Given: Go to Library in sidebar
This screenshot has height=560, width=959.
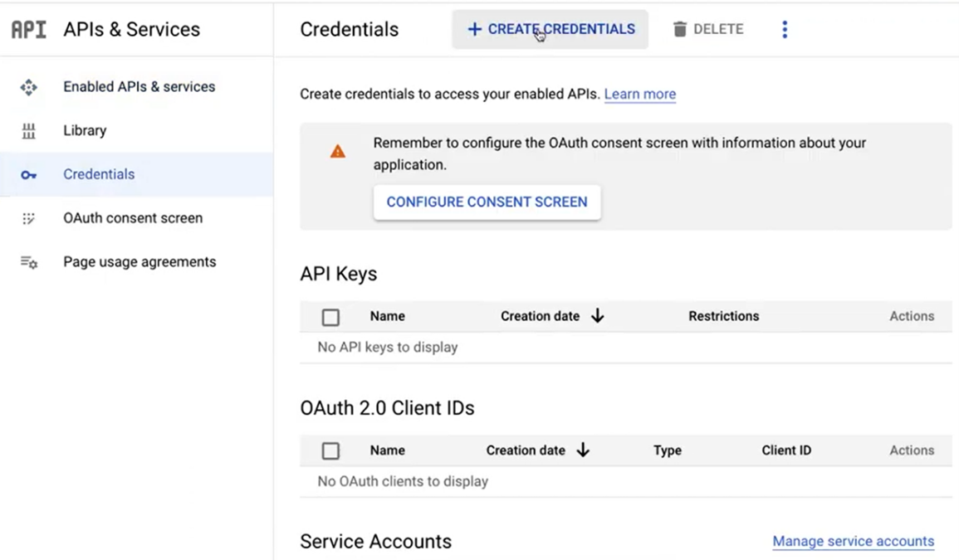Looking at the screenshot, I should (85, 131).
